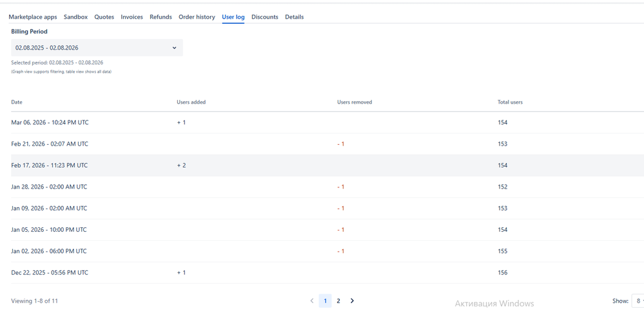The height and width of the screenshot is (309, 644).
Task: Switch to Order history tab
Action: (197, 17)
